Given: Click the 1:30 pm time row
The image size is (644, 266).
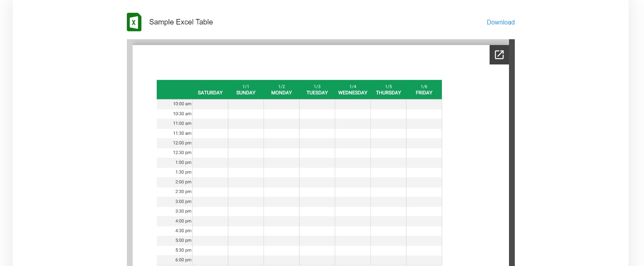Looking at the screenshot, I should pos(299,172).
